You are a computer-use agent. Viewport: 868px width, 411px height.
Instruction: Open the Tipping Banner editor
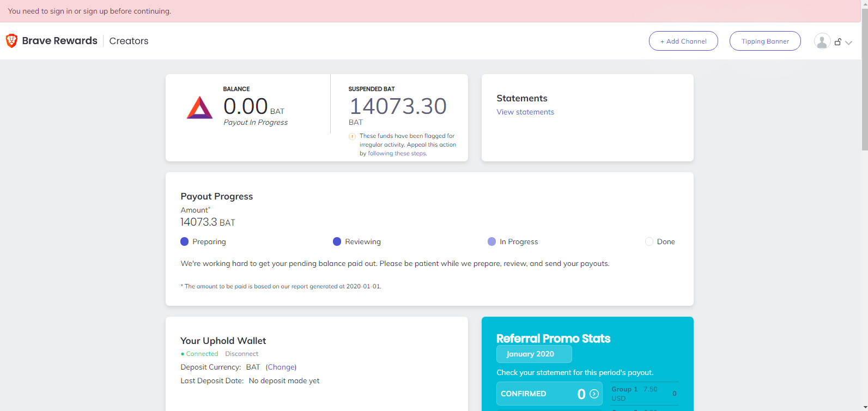[x=765, y=41]
